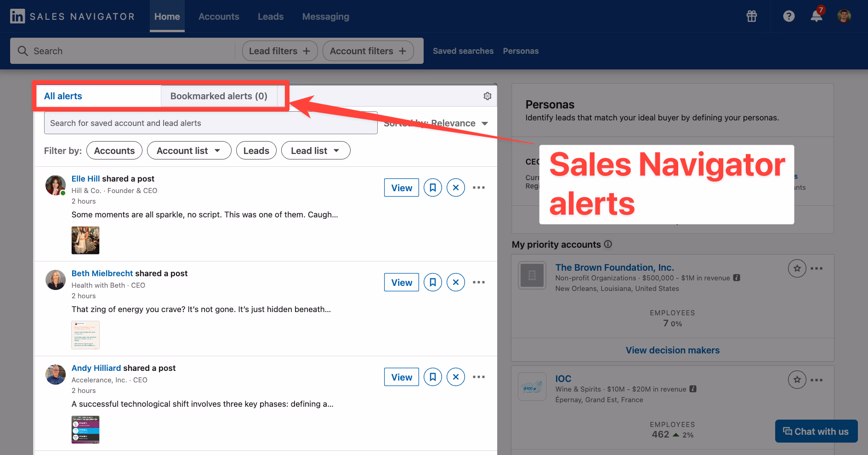Click The Brown Foundation company logo
Screen dimensions: 868x455
pos(532,275)
